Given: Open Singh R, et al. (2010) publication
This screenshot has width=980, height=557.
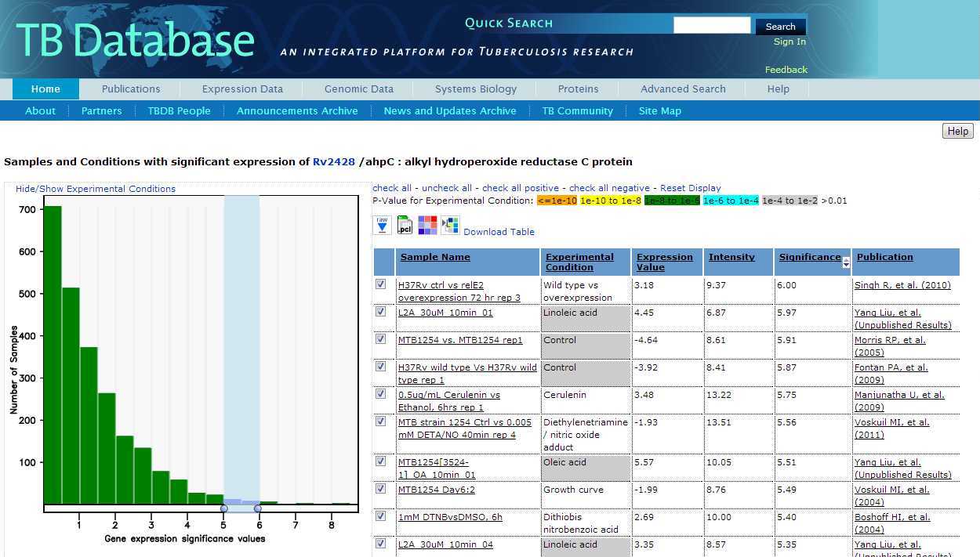Looking at the screenshot, I should point(902,285).
